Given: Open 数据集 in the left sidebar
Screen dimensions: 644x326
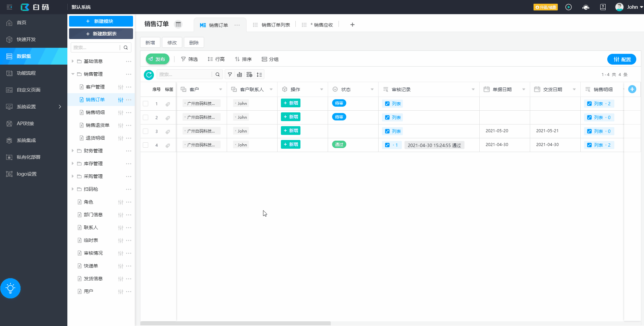Looking at the screenshot, I should (34, 56).
